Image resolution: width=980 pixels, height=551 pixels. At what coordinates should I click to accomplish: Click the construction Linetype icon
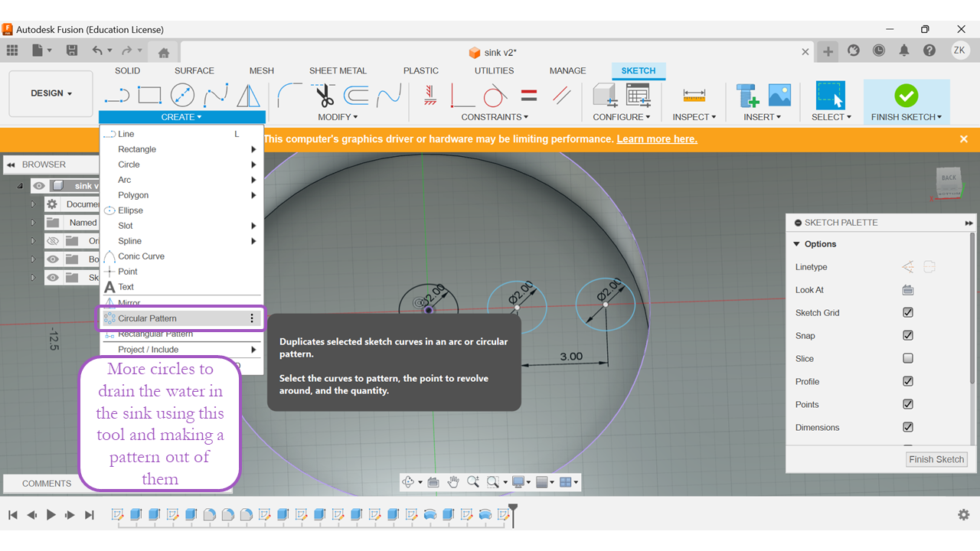[x=908, y=267]
